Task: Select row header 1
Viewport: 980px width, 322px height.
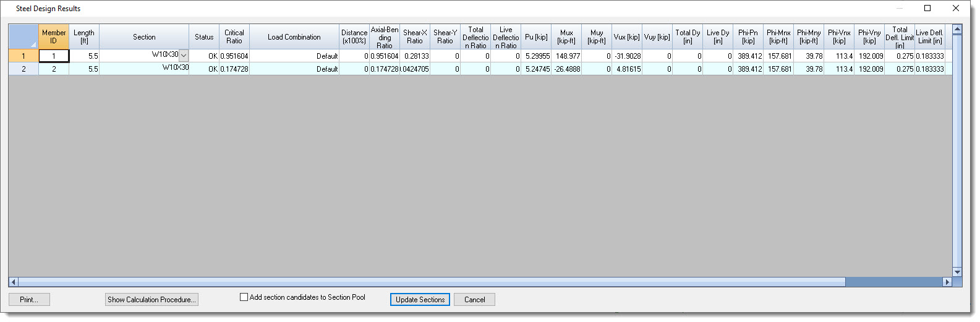Action: 23,56
